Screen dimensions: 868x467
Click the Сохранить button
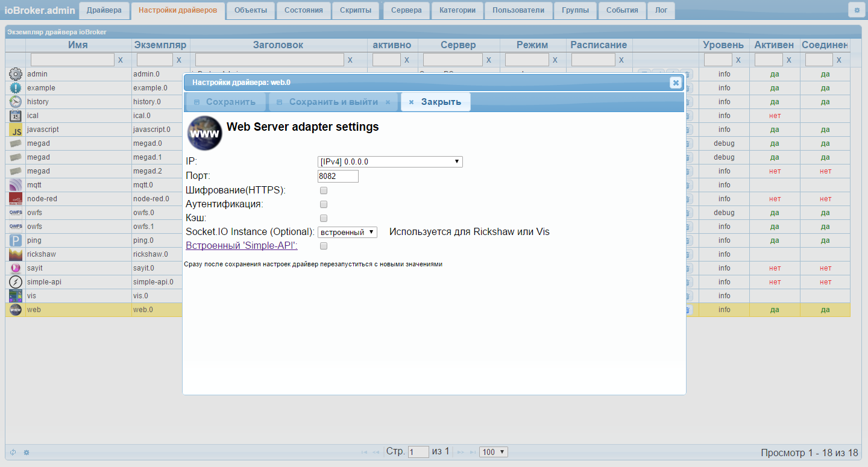point(225,102)
